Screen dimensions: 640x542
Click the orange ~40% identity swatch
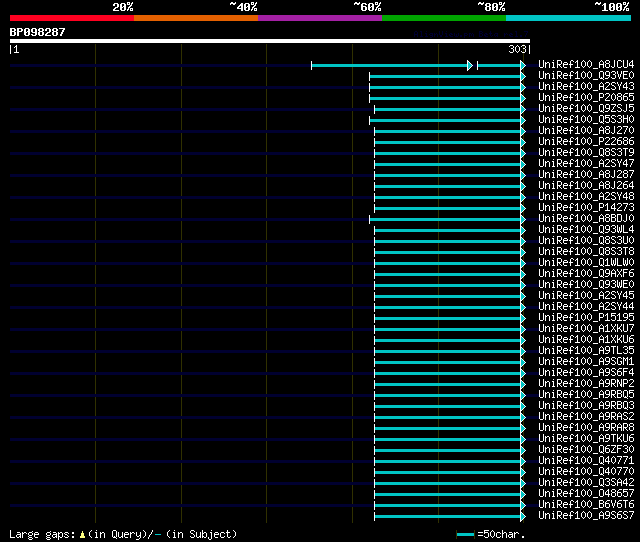196,18
